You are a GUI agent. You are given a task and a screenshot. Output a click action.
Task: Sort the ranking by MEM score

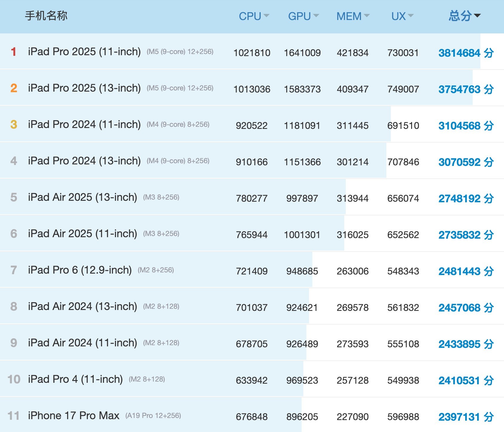tap(353, 16)
